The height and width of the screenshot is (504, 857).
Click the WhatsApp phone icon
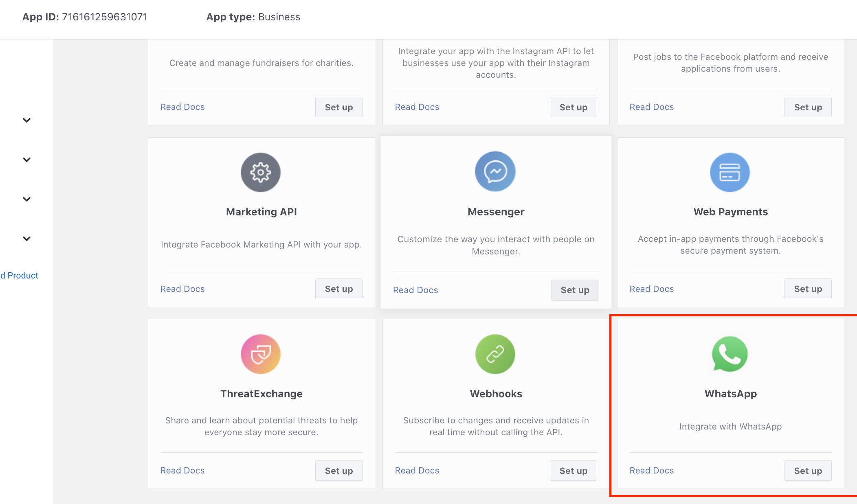[x=730, y=354]
